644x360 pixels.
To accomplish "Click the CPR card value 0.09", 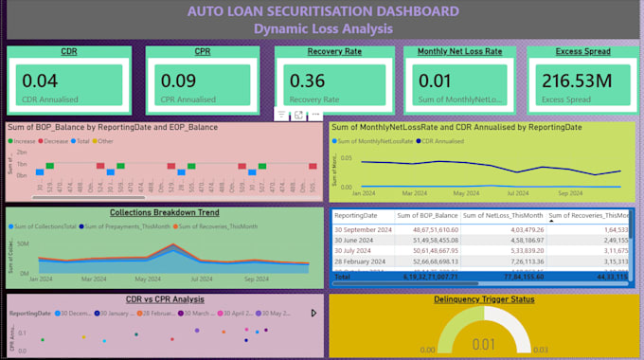I will [x=178, y=81].
